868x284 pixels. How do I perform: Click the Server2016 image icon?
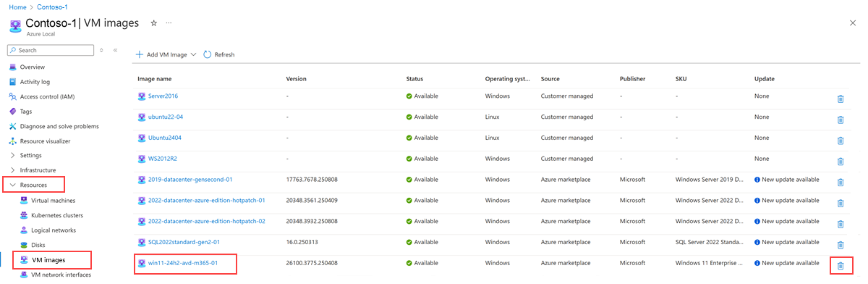pos(142,96)
